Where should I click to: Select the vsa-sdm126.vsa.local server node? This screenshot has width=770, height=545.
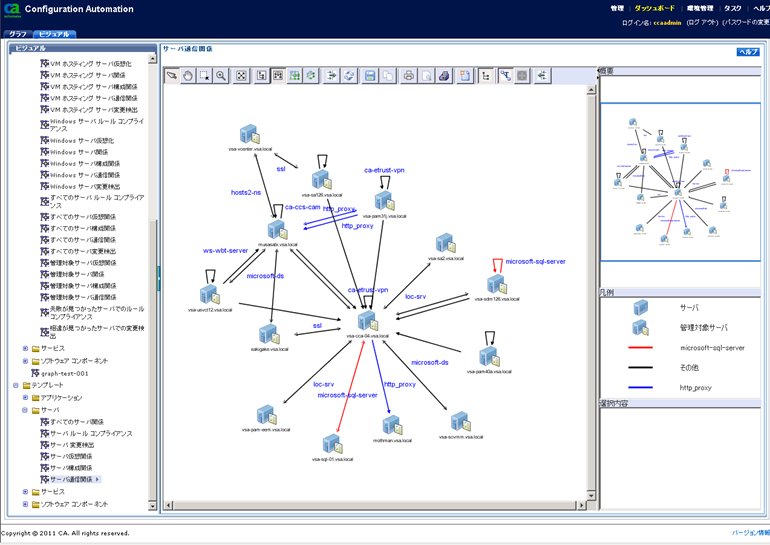496,284
